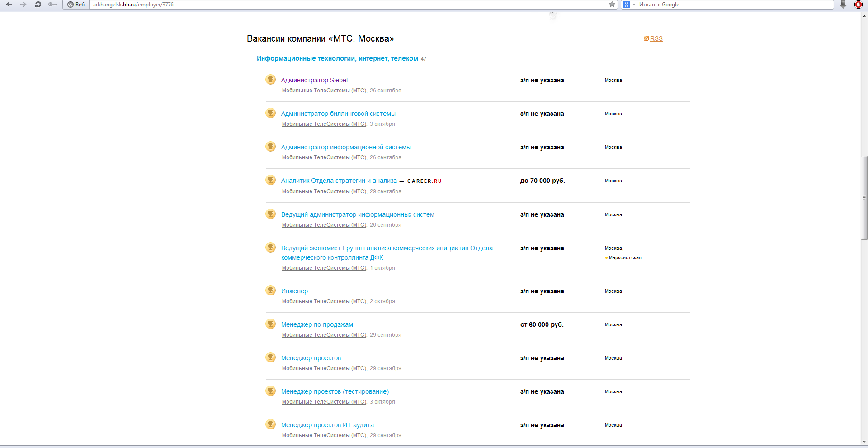The image size is (868, 448).
Task: Open vacancy 'Менеджер по продажам'
Action: (x=317, y=324)
